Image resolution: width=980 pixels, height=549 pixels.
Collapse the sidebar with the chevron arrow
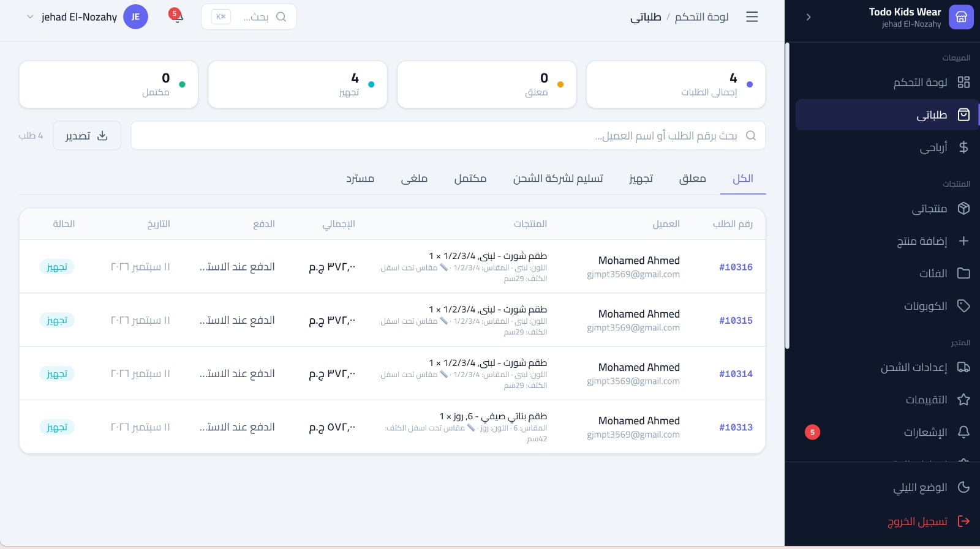point(809,17)
